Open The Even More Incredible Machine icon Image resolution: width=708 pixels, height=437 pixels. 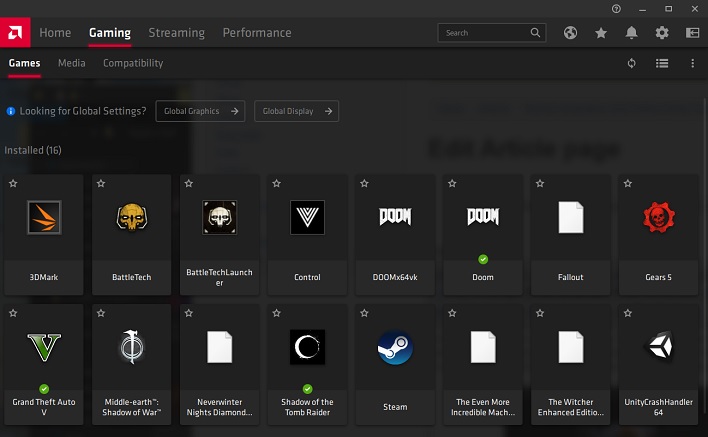(x=483, y=347)
